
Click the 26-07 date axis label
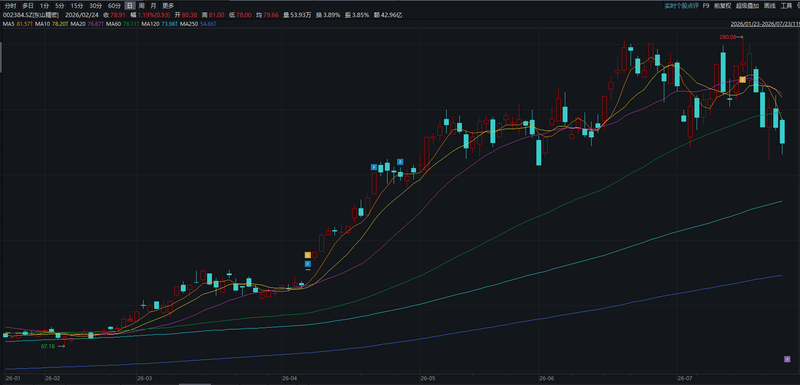(684, 378)
